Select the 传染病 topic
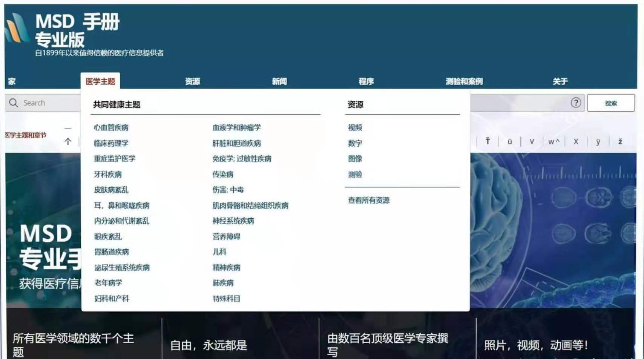The height and width of the screenshot is (359, 644). pyautogui.click(x=222, y=174)
